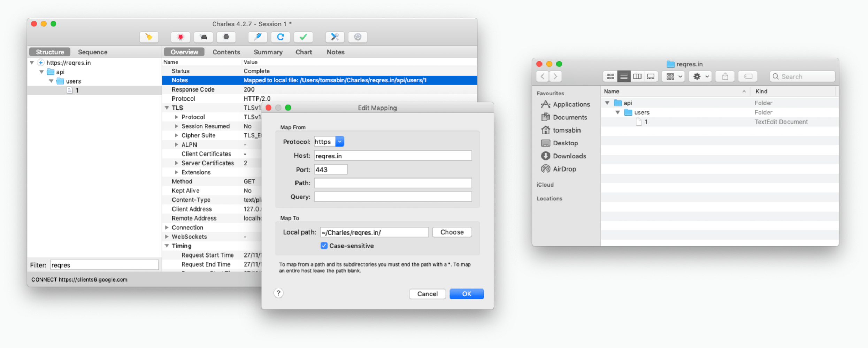This screenshot has height=348, width=868.
Task: Click the empty Query field
Action: (x=393, y=197)
